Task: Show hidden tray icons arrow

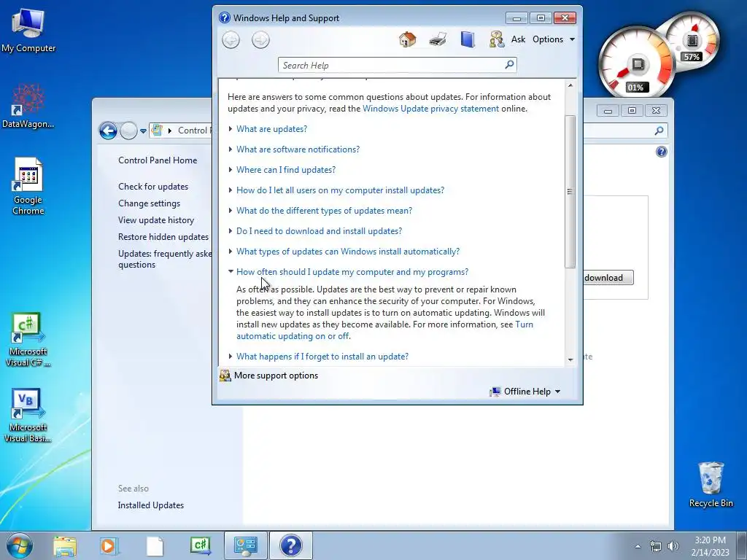Action: pyautogui.click(x=638, y=546)
